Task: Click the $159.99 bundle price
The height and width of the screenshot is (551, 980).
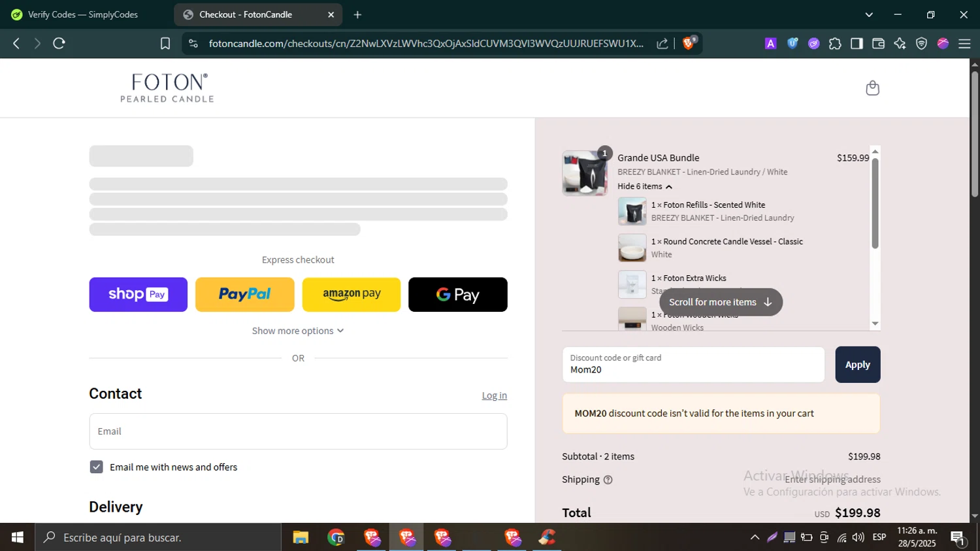Action: (853, 158)
